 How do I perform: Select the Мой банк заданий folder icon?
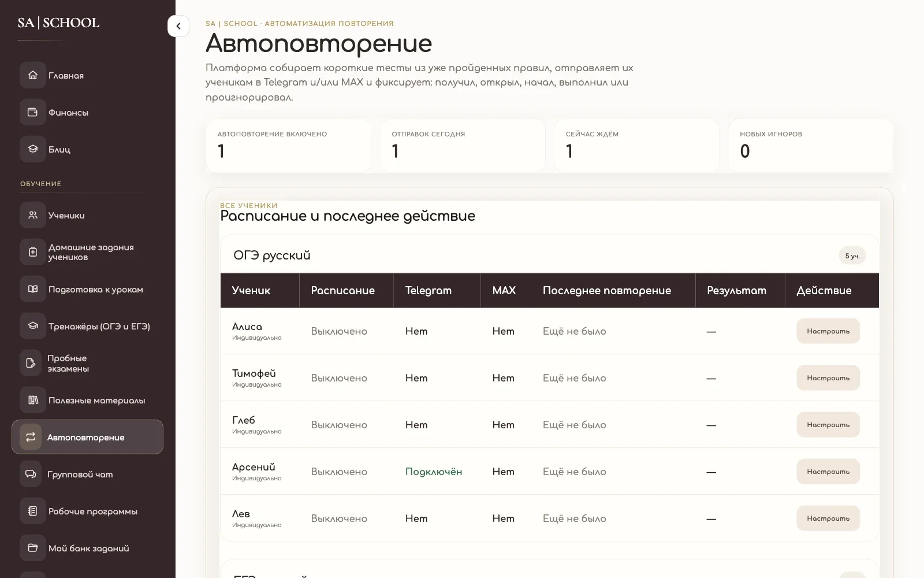pyautogui.click(x=33, y=548)
